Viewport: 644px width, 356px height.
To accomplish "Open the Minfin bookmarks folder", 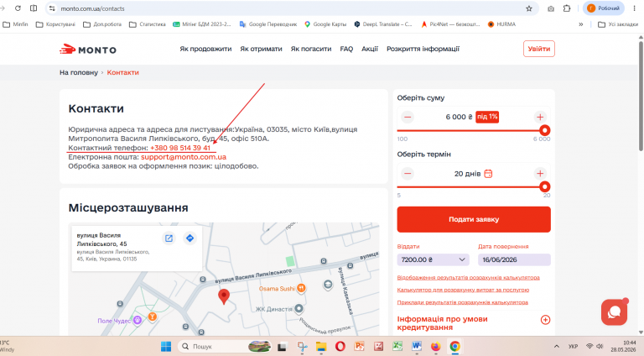I will pos(16,24).
